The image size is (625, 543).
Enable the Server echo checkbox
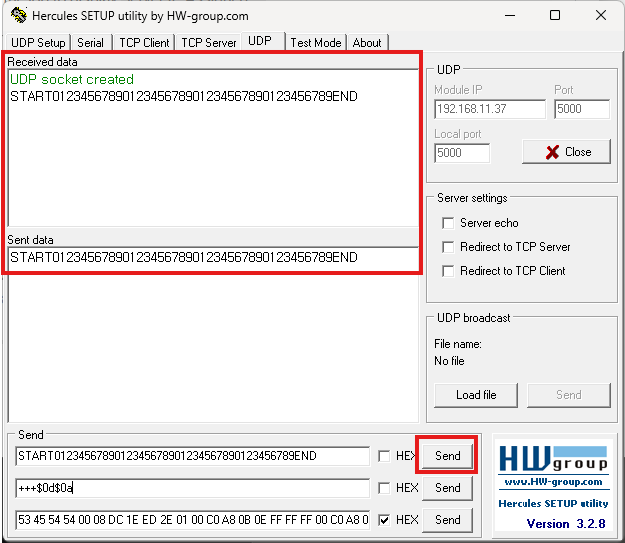[448, 223]
